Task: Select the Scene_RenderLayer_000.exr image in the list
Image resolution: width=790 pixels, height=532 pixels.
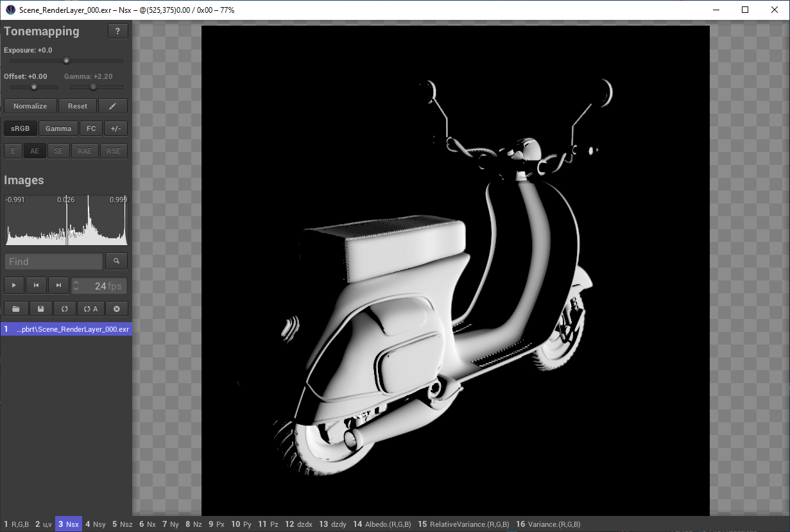Action: (66, 329)
